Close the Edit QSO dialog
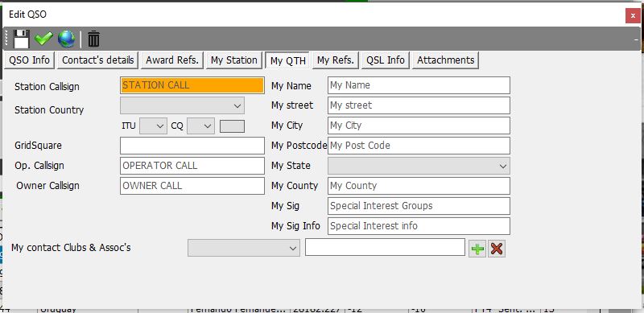Screen dimensions: 644x313 (x=633, y=15)
